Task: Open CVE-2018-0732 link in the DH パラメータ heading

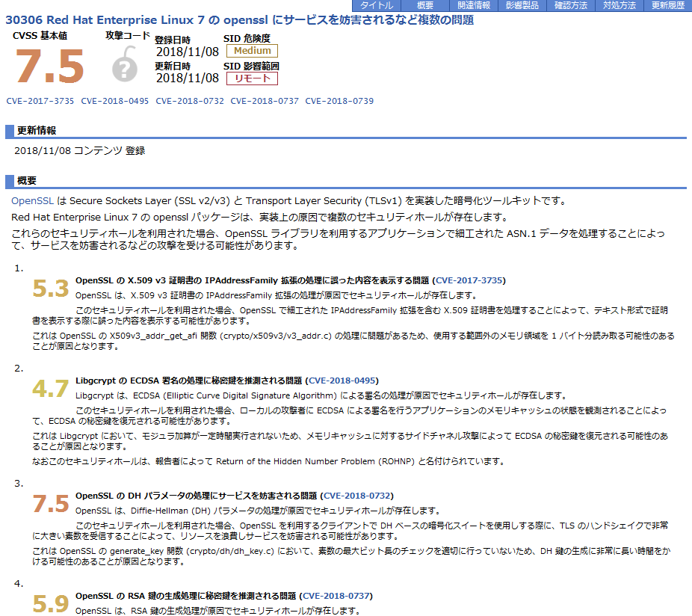Action: [357, 496]
